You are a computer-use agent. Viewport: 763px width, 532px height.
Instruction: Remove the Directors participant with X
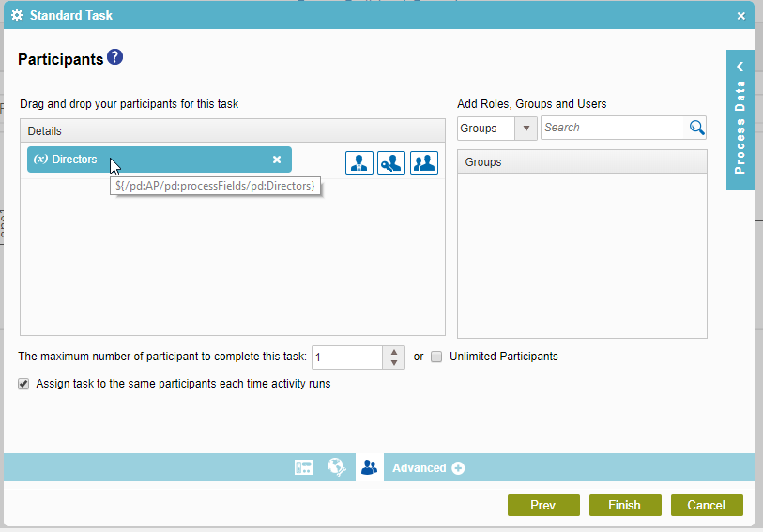tap(277, 160)
